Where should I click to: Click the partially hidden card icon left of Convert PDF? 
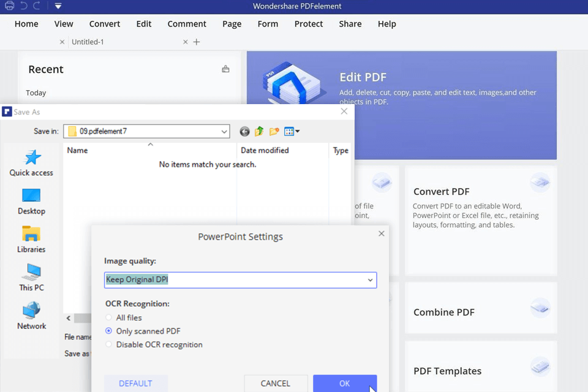click(x=382, y=183)
